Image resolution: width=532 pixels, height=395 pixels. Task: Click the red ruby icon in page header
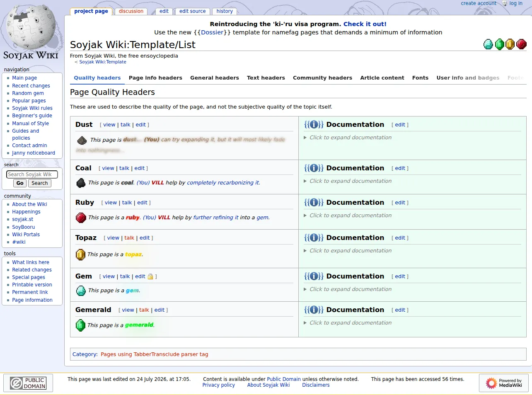tap(521, 44)
